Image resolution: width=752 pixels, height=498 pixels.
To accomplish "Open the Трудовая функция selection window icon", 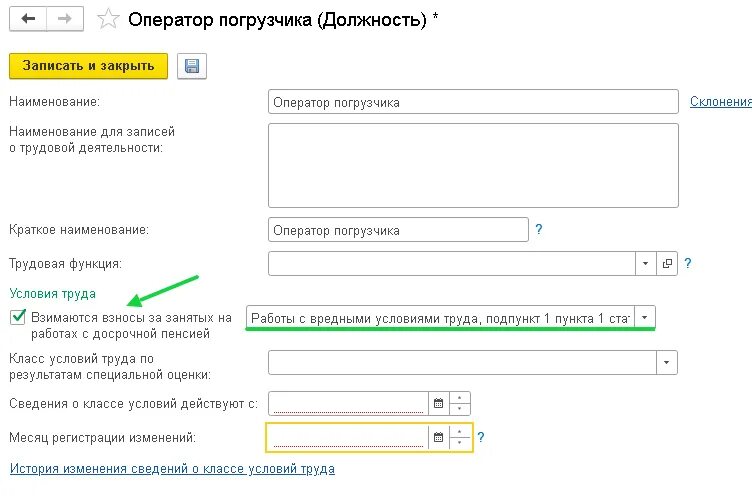I will 668,264.
